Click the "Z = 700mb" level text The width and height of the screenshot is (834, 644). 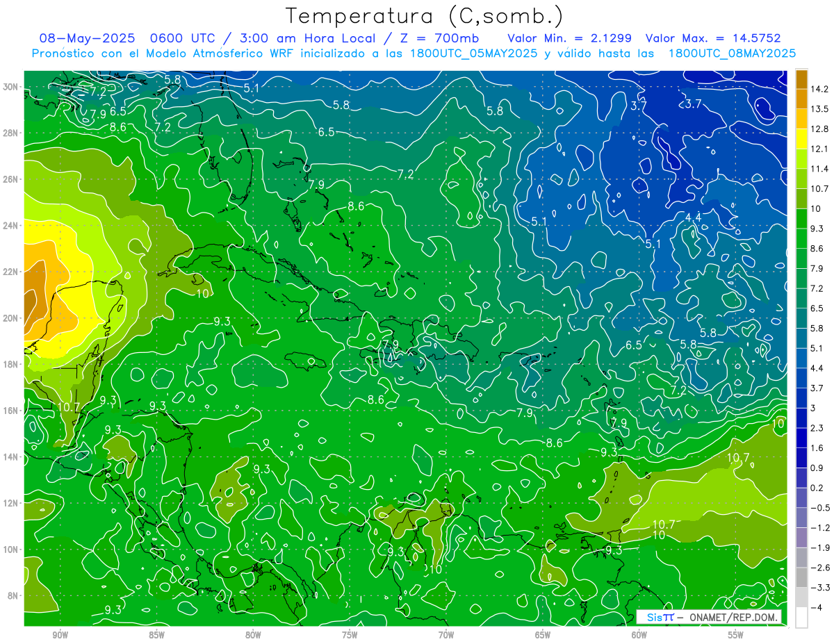(x=436, y=38)
